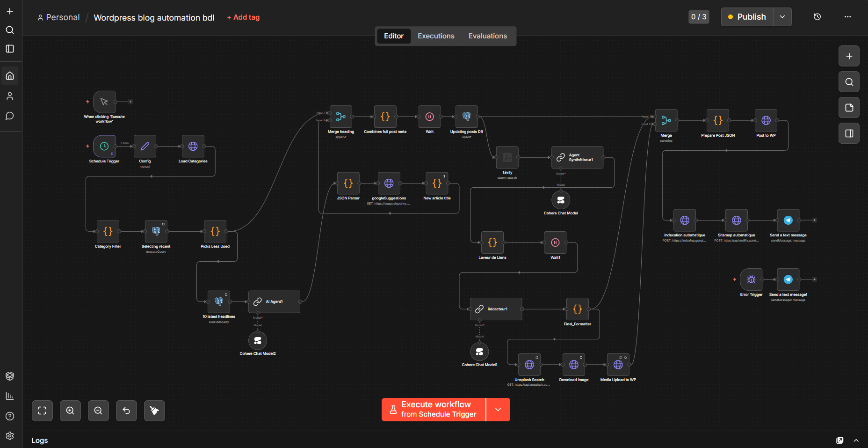Viewport: 868px width, 448px height.
Task: Select the Picks Less Used code node
Action: 215,231
